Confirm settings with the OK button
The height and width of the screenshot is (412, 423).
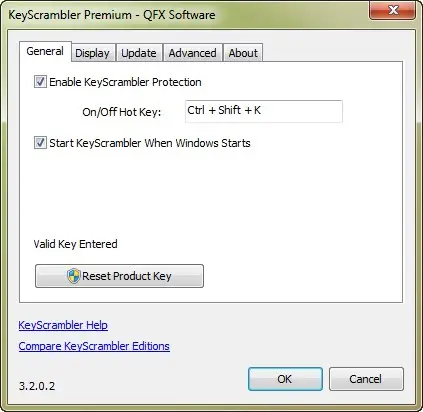point(285,379)
